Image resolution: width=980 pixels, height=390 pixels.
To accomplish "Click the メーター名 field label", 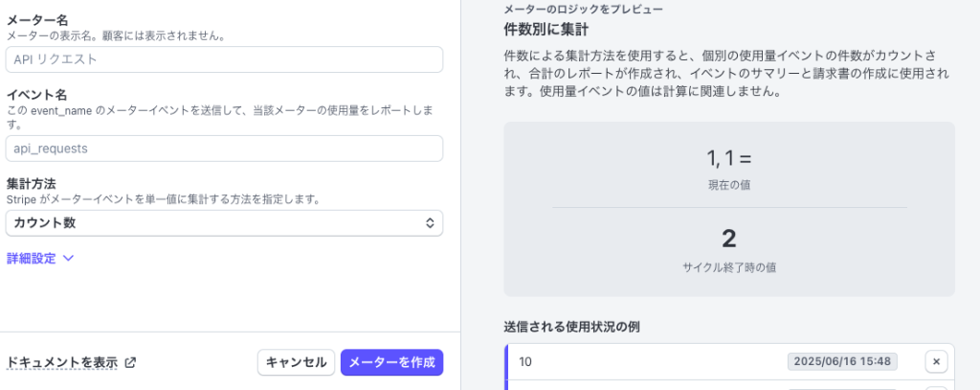I will [37, 22].
